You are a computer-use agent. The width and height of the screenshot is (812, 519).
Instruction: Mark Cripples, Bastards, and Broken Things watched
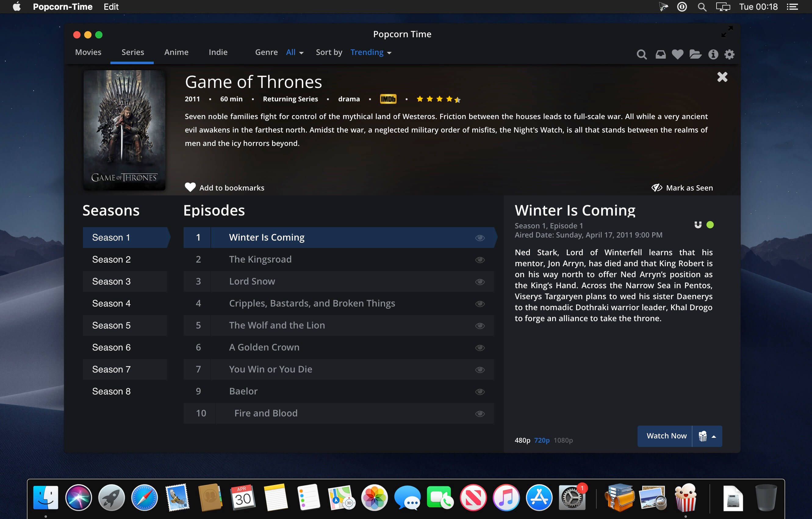point(480,304)
